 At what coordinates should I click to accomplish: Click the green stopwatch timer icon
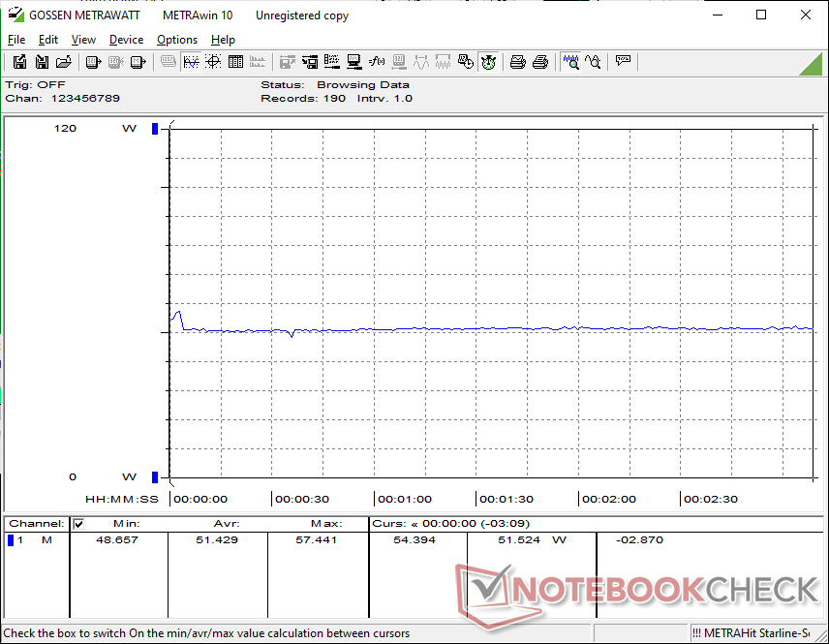coord(488,62)
